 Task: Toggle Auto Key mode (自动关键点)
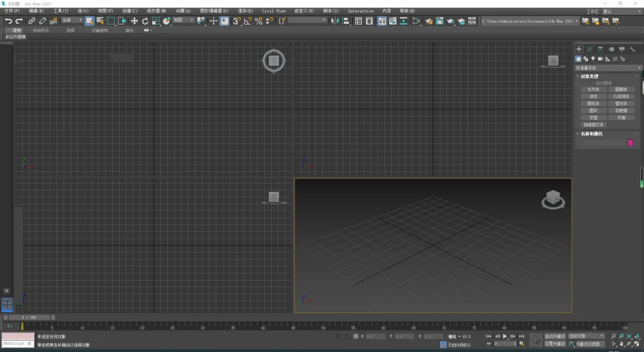(555, 336)
